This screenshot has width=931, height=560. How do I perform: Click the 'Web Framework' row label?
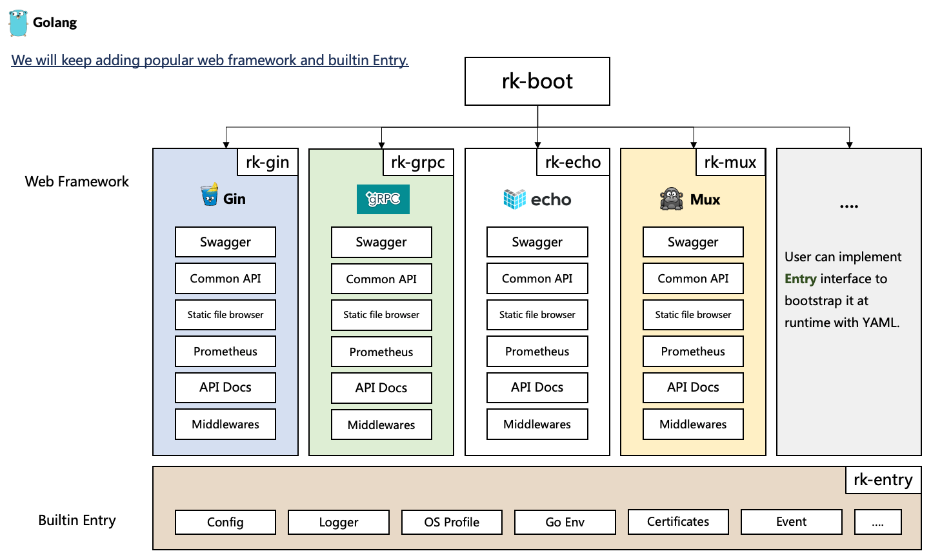(x=77, y=182)
